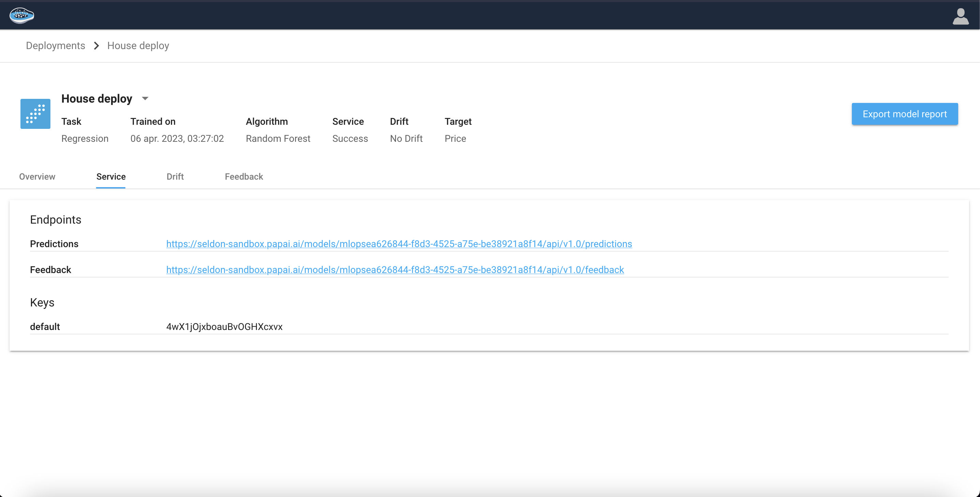Switch to the Overview tab

[x=37, y=177]
